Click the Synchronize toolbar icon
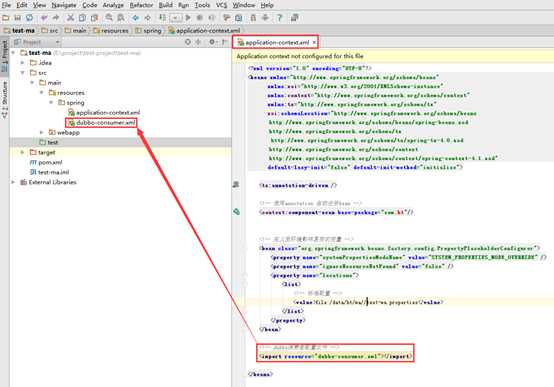The image size is (554, 387). pyautogui.click(x=29, y=18)
